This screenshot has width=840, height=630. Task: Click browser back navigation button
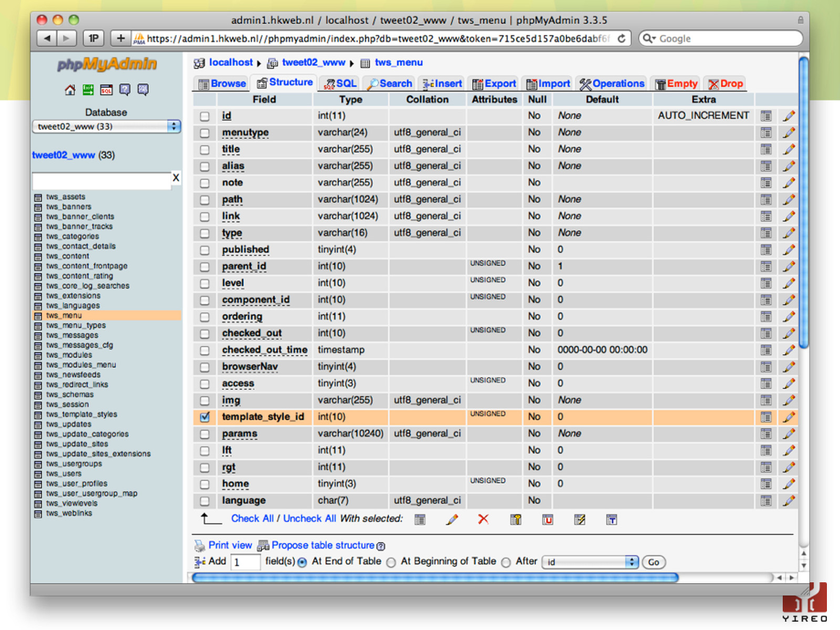tap(47, 38)
